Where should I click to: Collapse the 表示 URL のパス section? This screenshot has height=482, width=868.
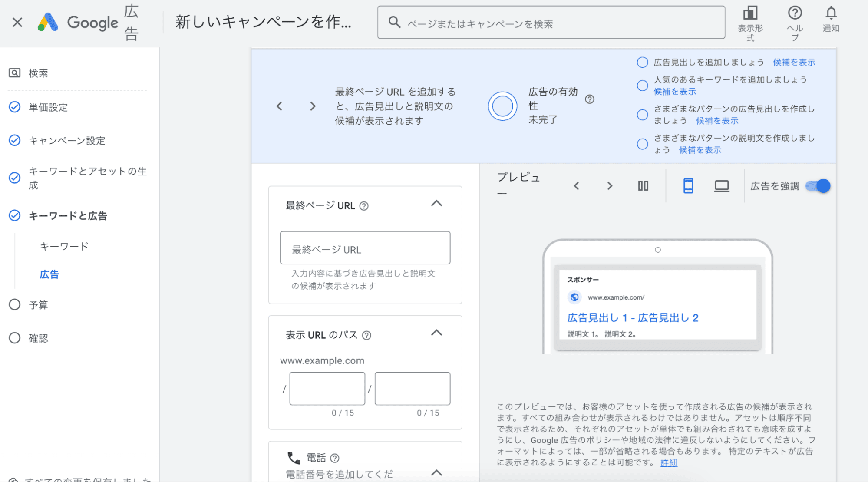(x=436, y=333)
